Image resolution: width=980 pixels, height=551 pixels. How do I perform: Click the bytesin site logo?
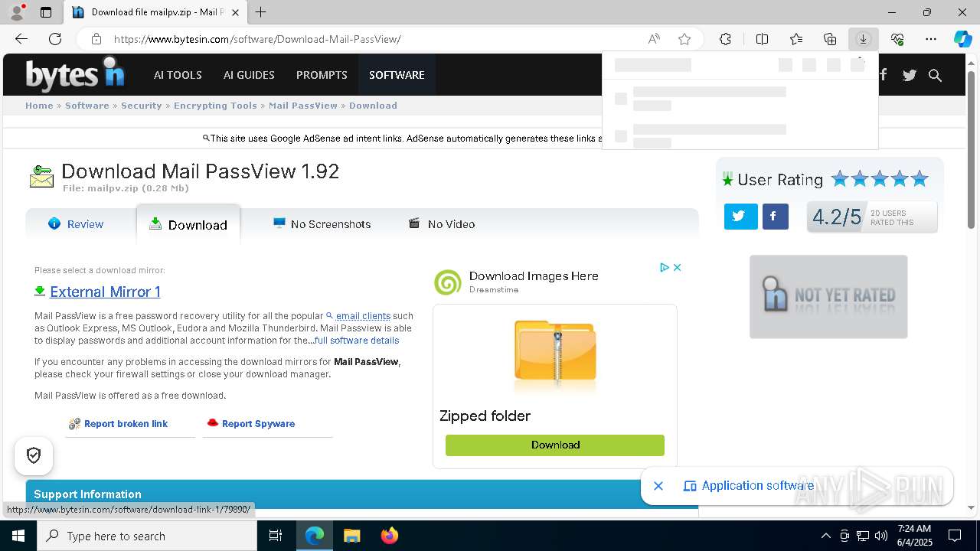75,74
